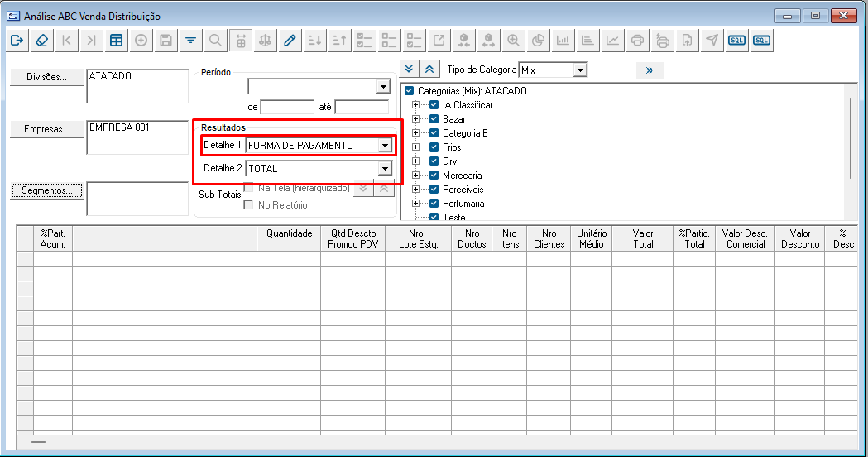
Task: Expand the A Classificar tree node
Action: (x=415, y=104)
